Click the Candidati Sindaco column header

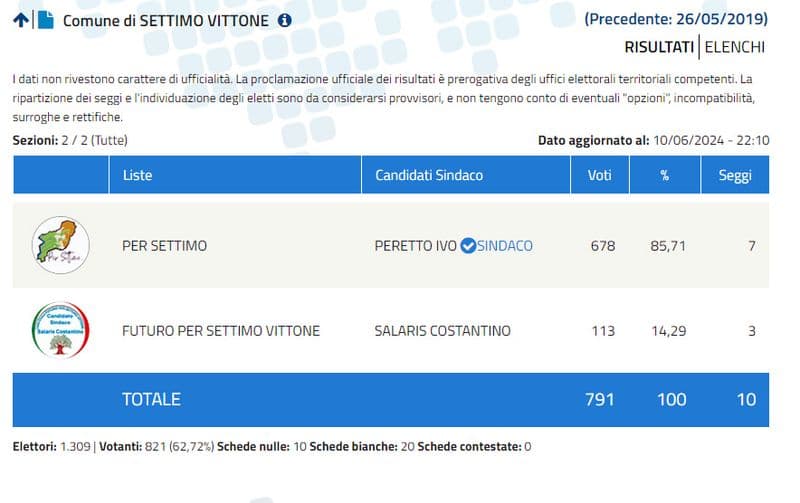tap(429, 175)
